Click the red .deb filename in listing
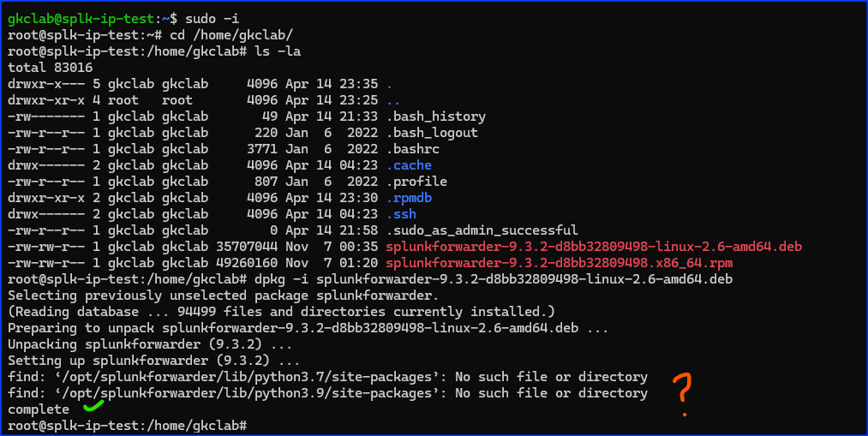 pos(593,247)
